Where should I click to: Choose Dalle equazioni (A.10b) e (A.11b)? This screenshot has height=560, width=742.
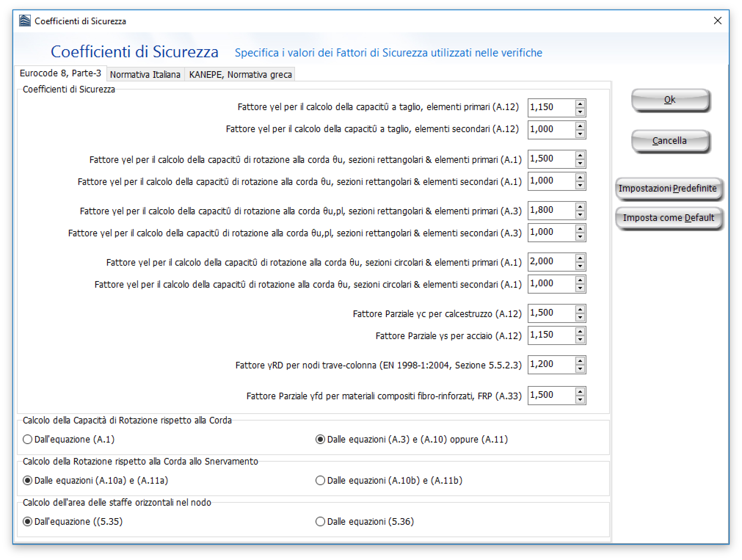tap(320, 480)
